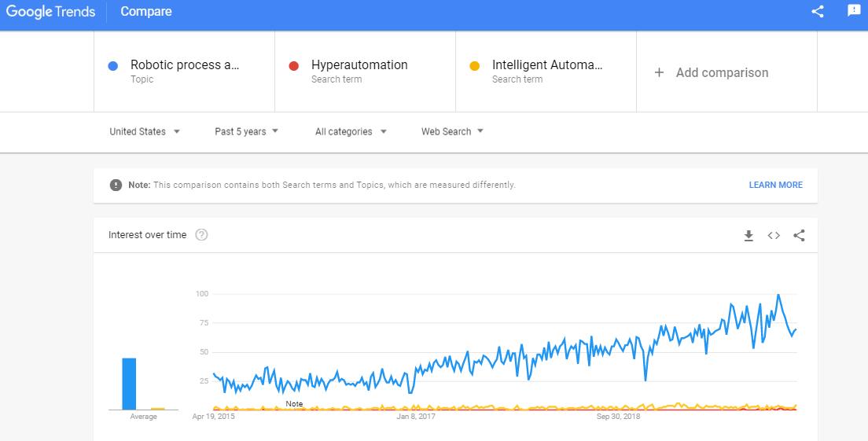868x441 pixels.
Task: Expand the All categories dropdown
Action: [351, 131]
